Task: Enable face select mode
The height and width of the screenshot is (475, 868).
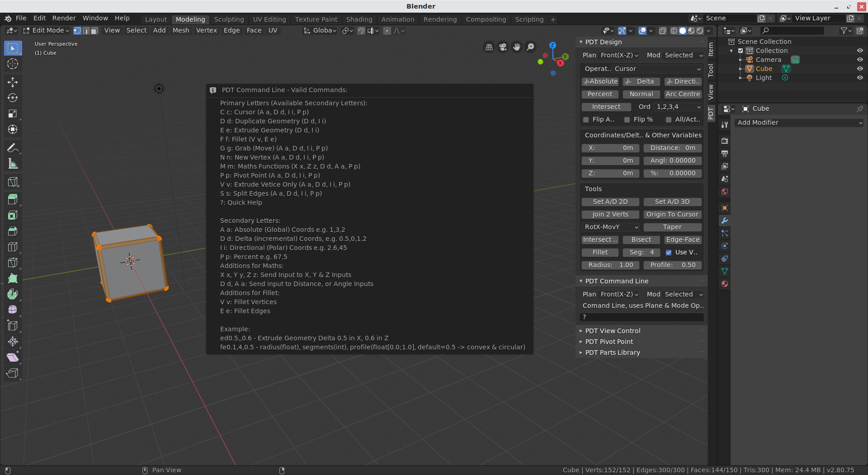Action: tap(94, 31)
